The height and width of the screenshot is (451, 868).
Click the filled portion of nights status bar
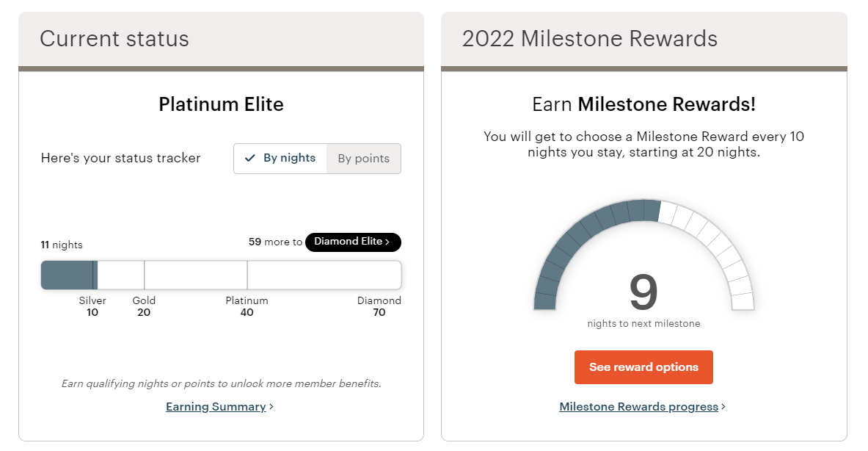tap(68, 275)
